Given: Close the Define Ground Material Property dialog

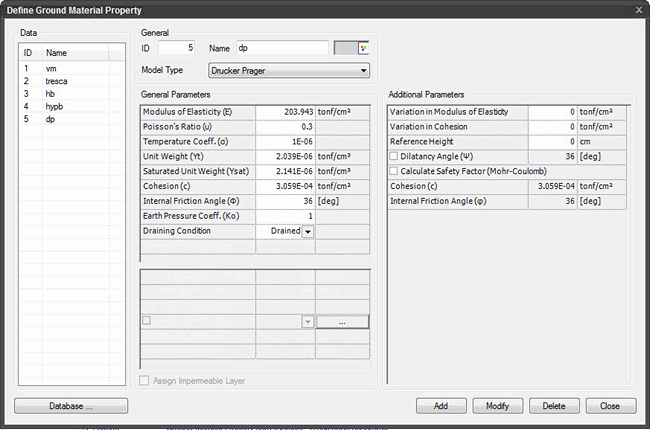Looking at the screenshot, I should click(638, 9).
